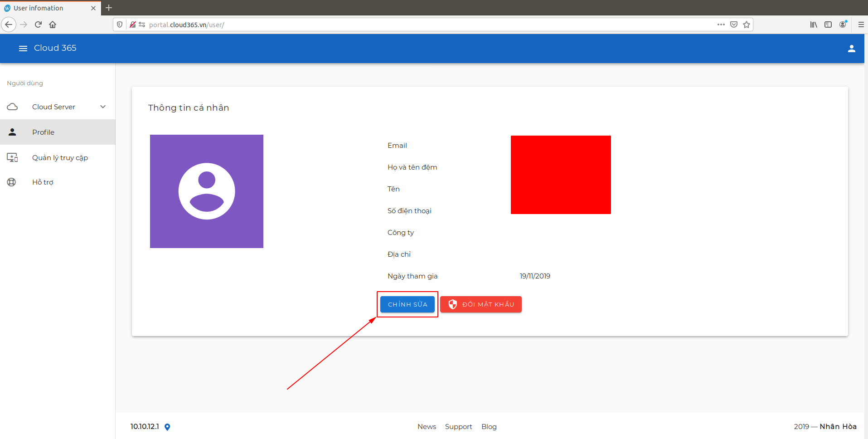The image size is (868, 439).
Task: Save page to Pocket
Action: (734, 24)
